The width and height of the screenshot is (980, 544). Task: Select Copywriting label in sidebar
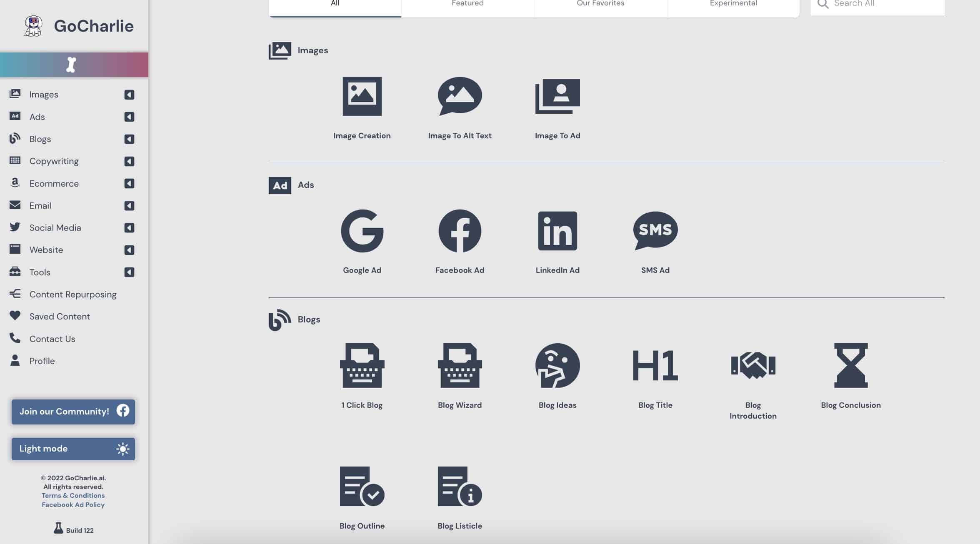54,161
